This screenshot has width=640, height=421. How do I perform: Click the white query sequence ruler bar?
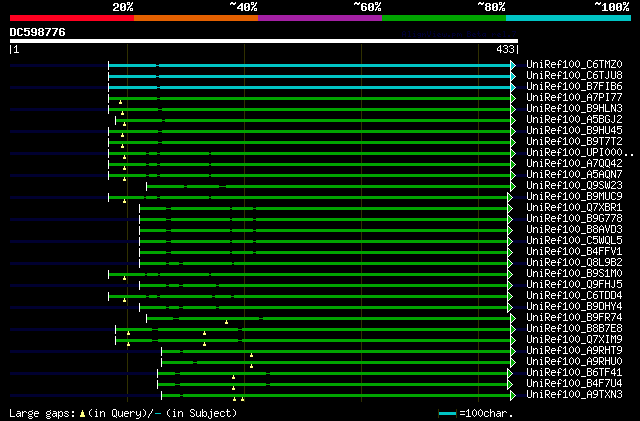[264, 41]
